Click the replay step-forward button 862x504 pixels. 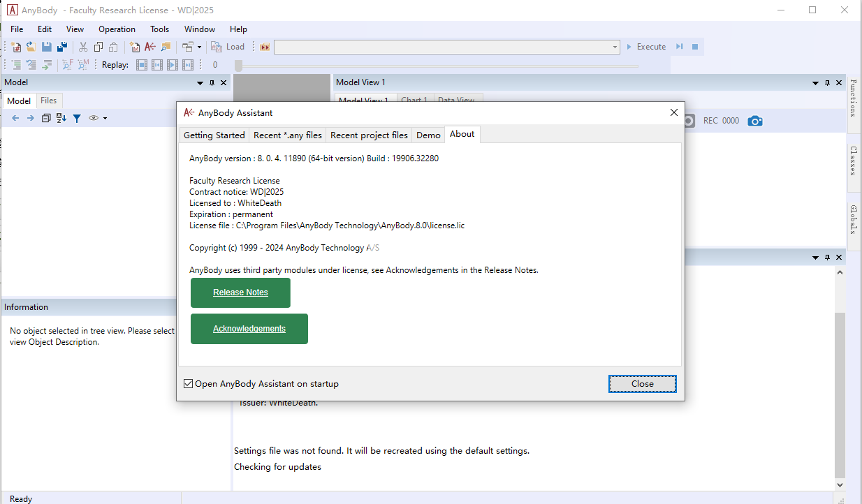tap(188, 65)
